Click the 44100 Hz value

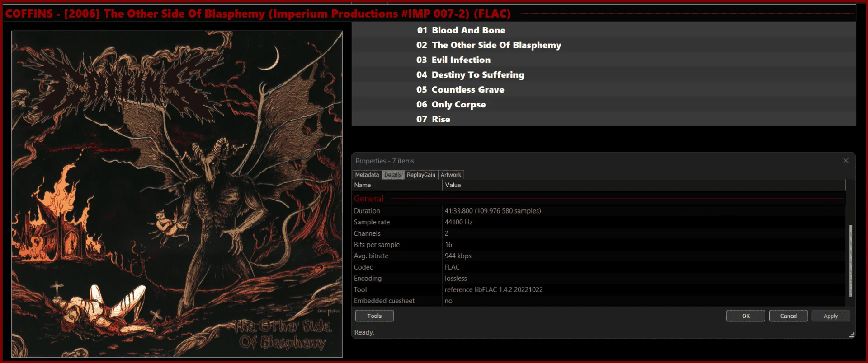coord(458,222)
